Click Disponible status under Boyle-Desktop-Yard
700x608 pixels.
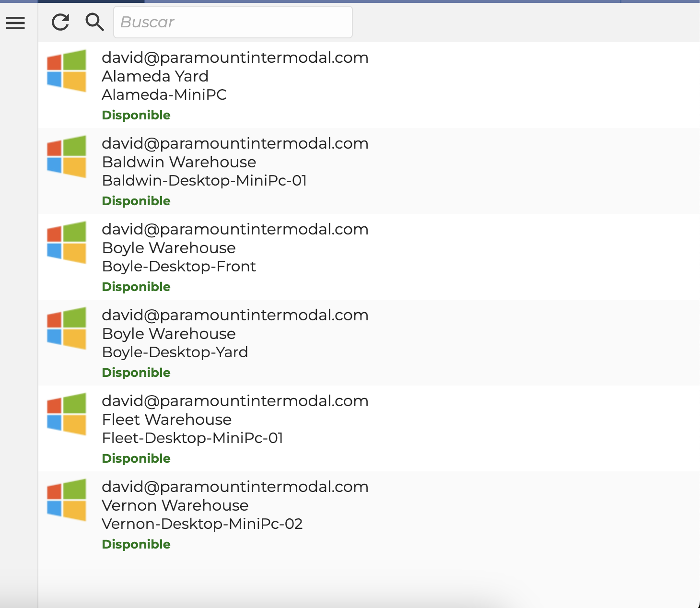(136, 373)
